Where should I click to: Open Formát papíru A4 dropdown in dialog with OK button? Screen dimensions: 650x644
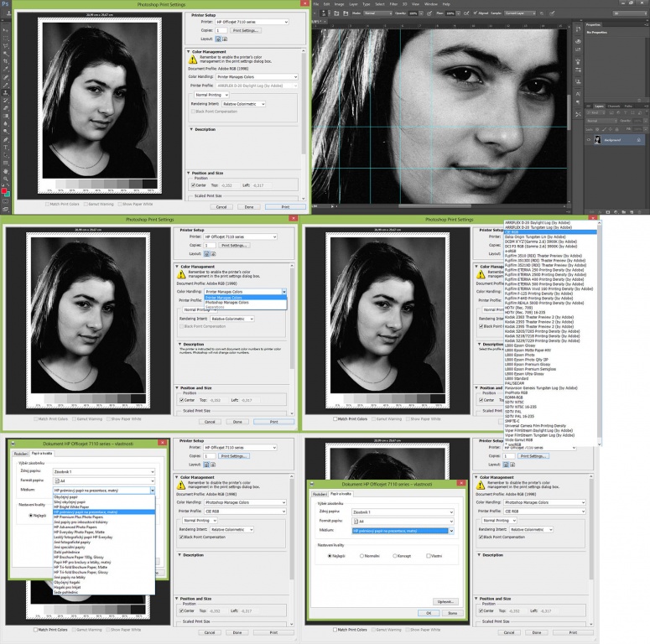point(403,522)
